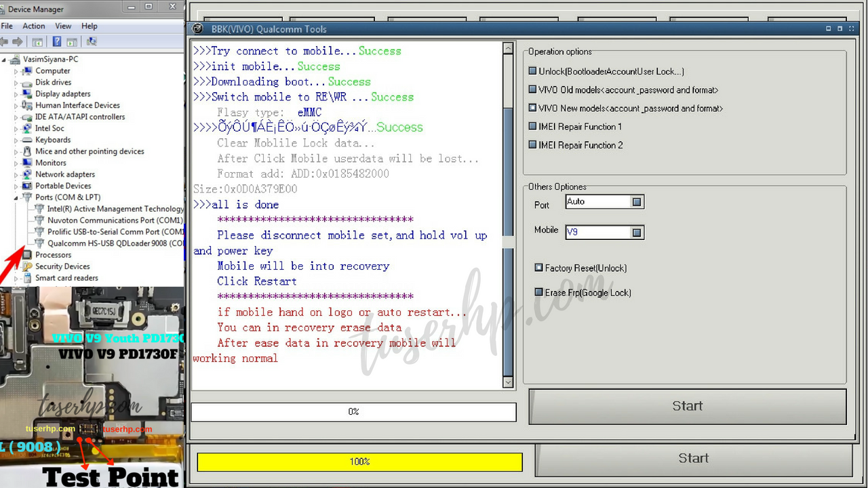868x488 pixels.
Task: Click the VasimSiyana-PC computer node icon
Action: (x=16, y=59)
